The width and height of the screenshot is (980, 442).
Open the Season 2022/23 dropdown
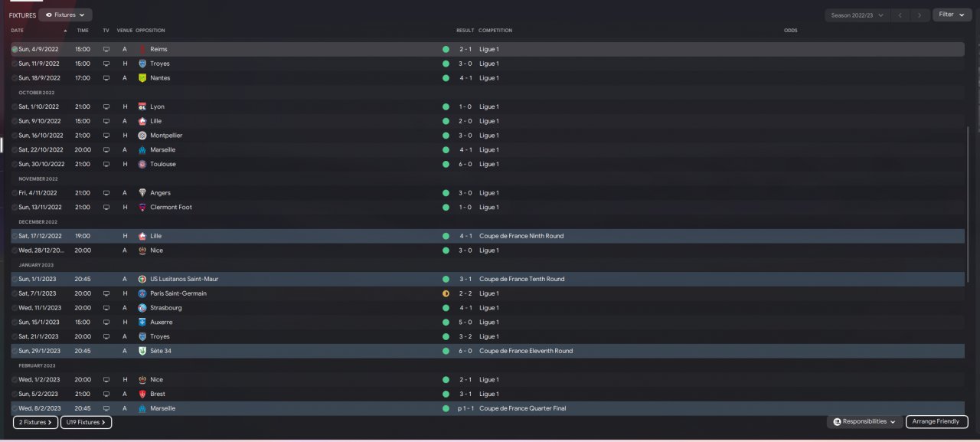[x=857, y=15]
